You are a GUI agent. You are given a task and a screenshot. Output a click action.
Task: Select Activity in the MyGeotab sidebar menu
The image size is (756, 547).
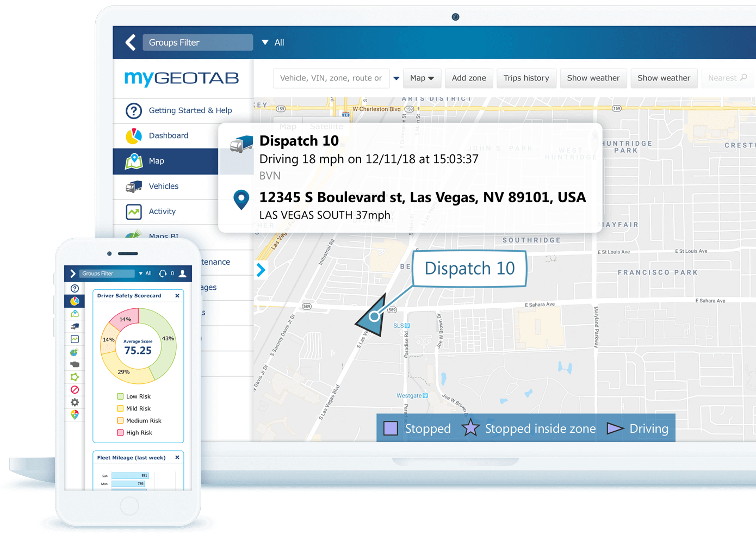point(162,212)
